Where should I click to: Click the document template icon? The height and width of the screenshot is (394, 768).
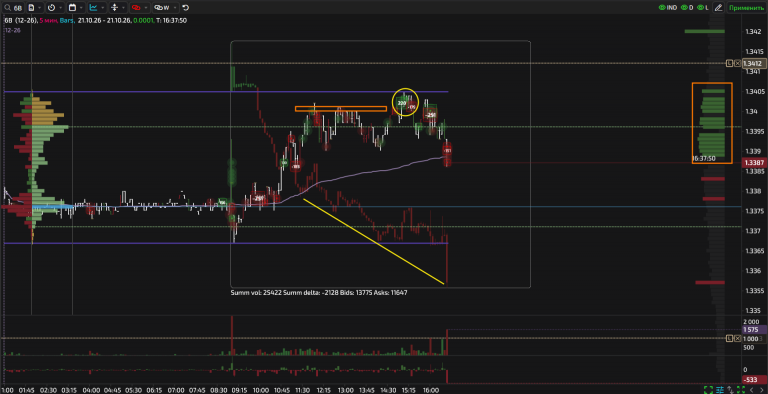click(31, 8)
